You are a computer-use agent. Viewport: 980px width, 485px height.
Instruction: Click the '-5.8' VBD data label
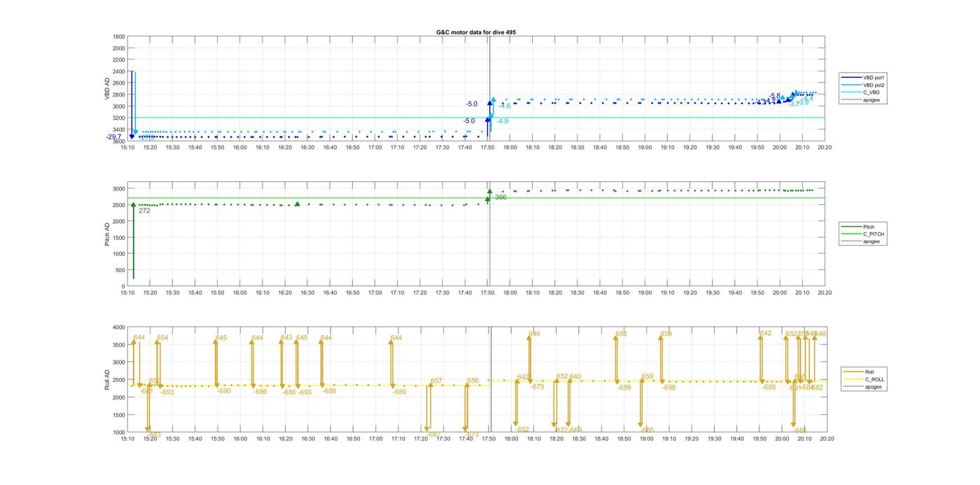pos(774,96)
